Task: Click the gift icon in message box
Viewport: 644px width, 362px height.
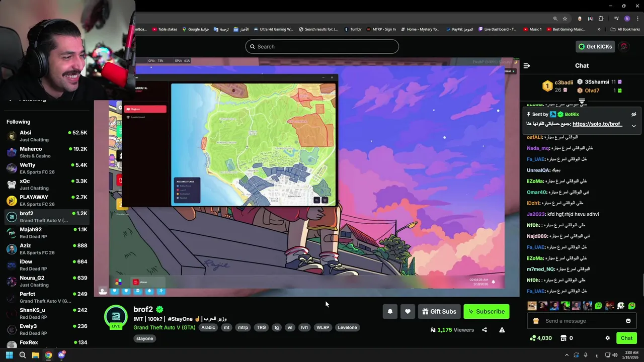Action: pyautogui.click(x=536, y=321)
